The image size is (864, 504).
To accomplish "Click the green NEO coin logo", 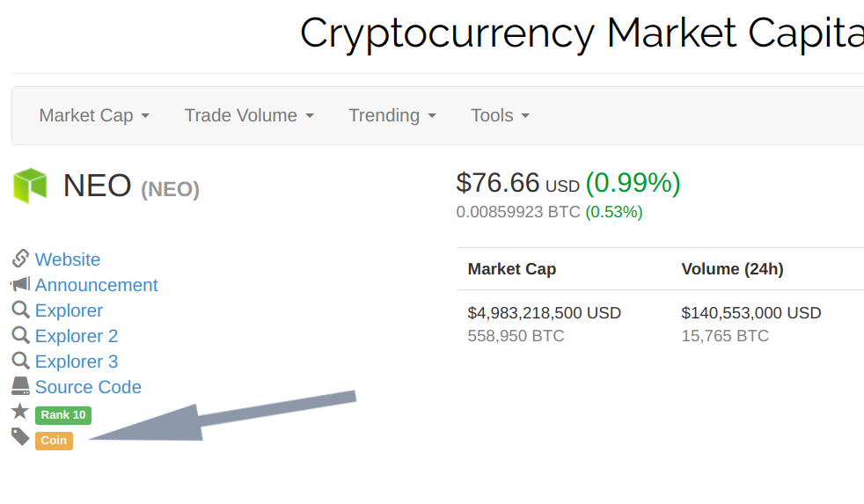I will tap(29, 186).
